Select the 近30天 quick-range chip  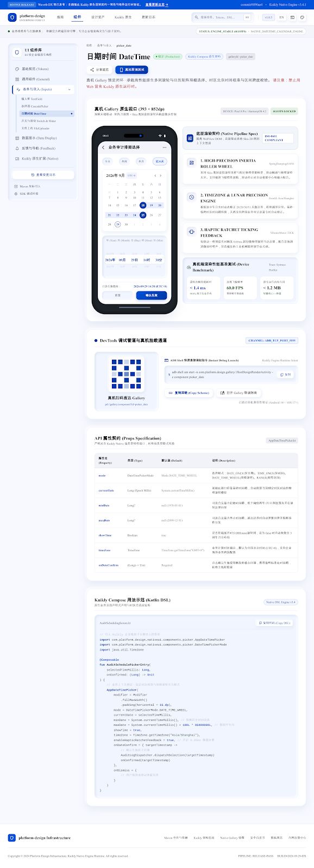tap(160, 161)
